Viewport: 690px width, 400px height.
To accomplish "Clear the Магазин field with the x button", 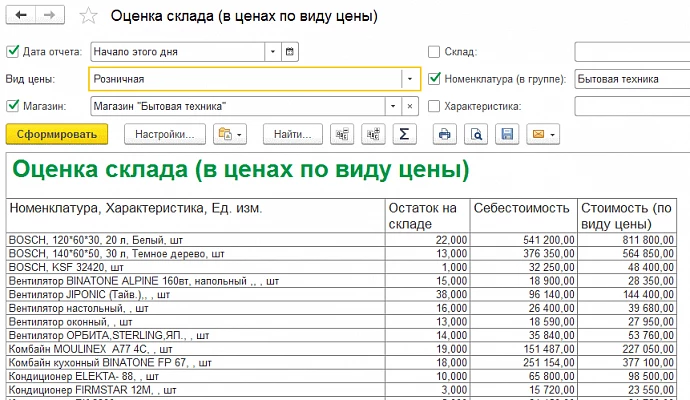I will 410,106.
